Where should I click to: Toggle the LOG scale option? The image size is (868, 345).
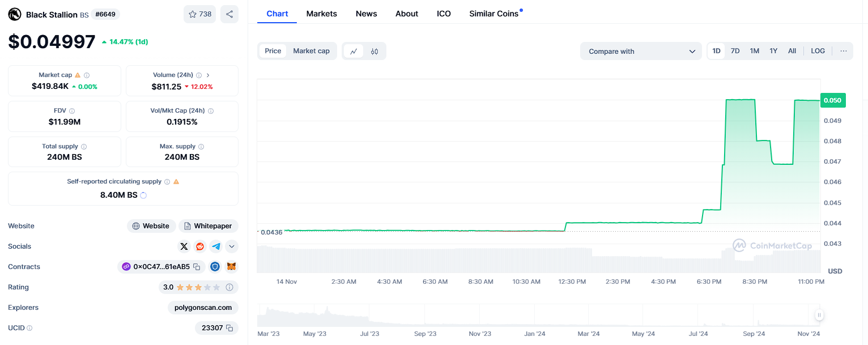pyautogui.click(x=818, y=51)
